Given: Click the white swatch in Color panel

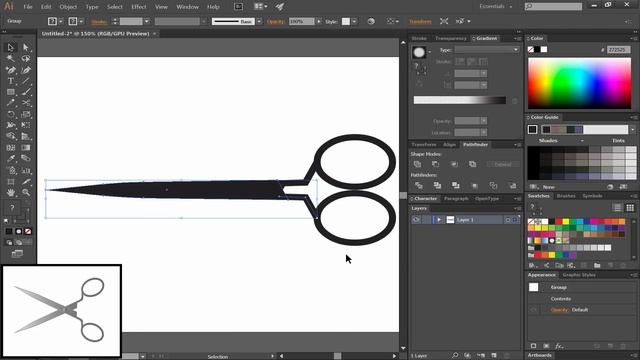Looking at the screenshot, I should pos(544,49).
